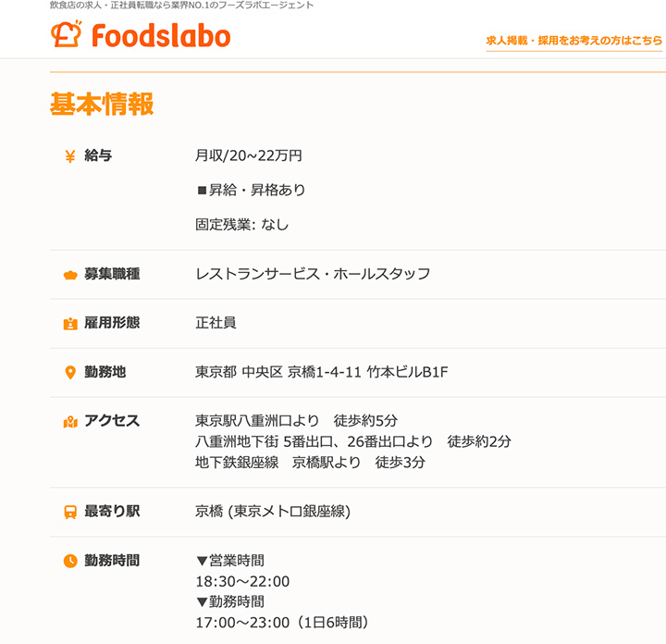Click the chef hat icon beside 募集職種
This screenshot has height=644, width=666.
point(69,275)
